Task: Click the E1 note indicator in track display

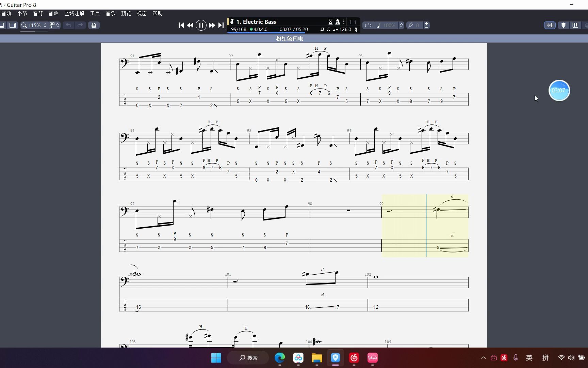Action: 353,22
